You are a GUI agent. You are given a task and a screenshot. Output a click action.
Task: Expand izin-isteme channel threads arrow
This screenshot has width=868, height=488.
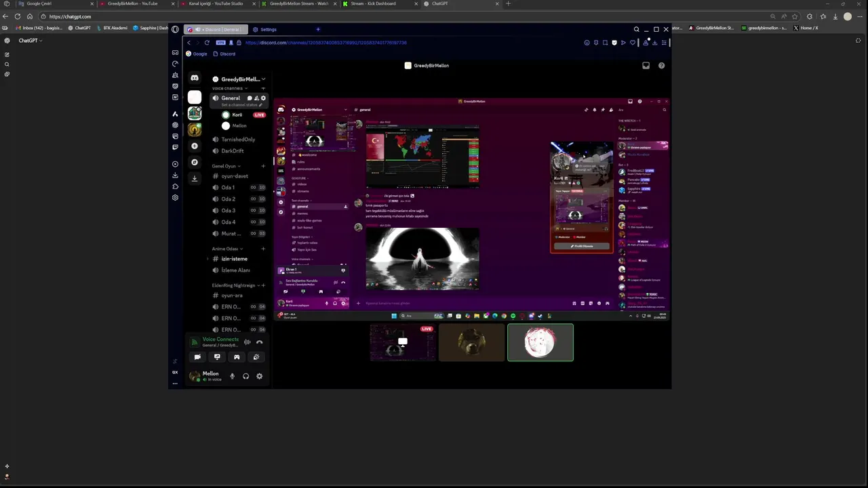[x=208, y=259]
